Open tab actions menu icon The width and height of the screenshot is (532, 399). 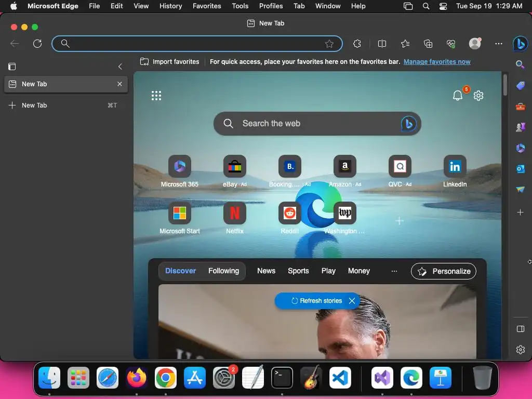point(12,66)
